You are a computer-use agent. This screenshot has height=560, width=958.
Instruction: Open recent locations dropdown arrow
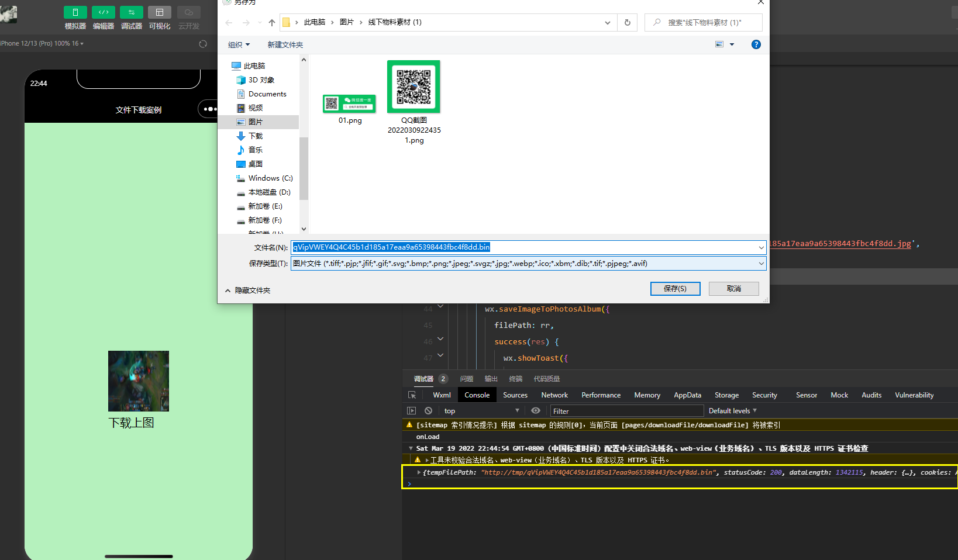click(x=260, y=22)
